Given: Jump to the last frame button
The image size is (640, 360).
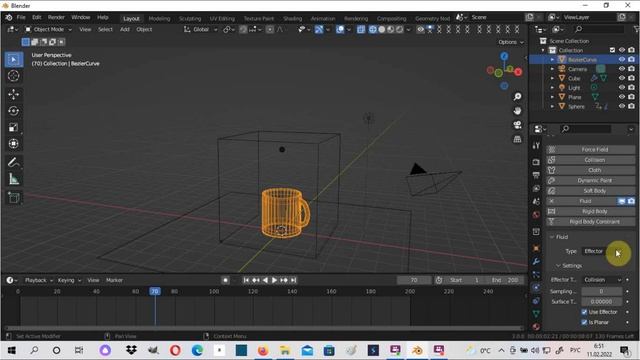Looking at the screenshot, I should 293,280.
